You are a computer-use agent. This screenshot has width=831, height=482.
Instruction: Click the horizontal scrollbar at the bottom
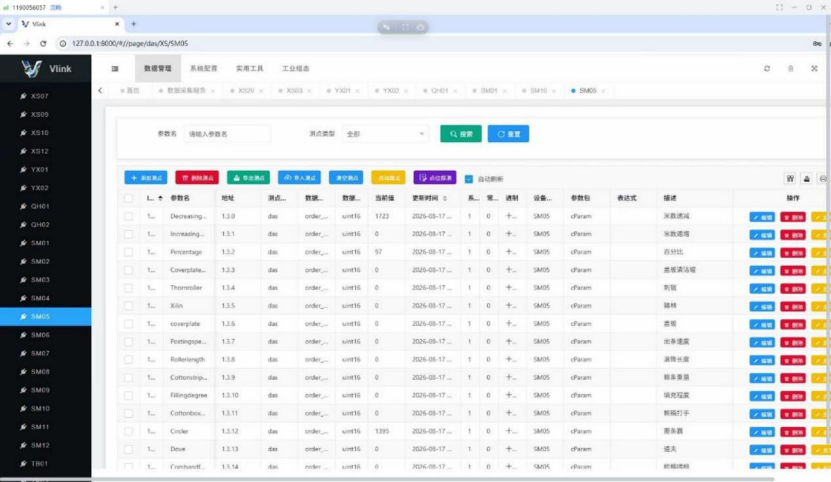(387, 479)
